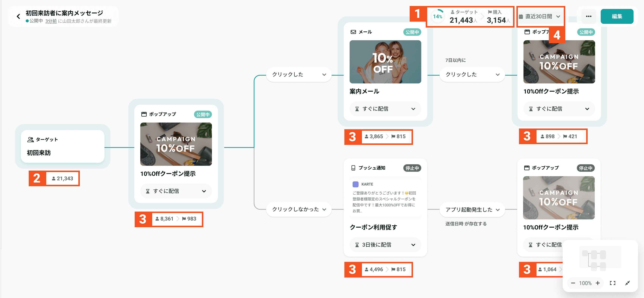This screenshot has height=298, width=644.
Task: Click the zoom in plus icon
Action: [598, 283]
